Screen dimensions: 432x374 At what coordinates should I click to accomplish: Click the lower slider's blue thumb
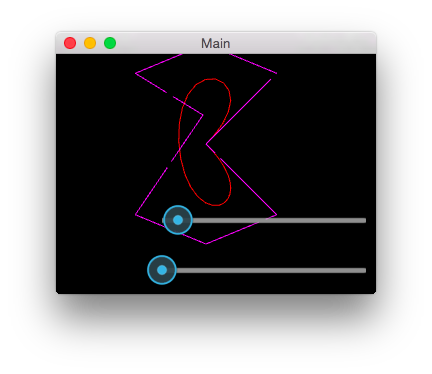click(x=162, y=270)
